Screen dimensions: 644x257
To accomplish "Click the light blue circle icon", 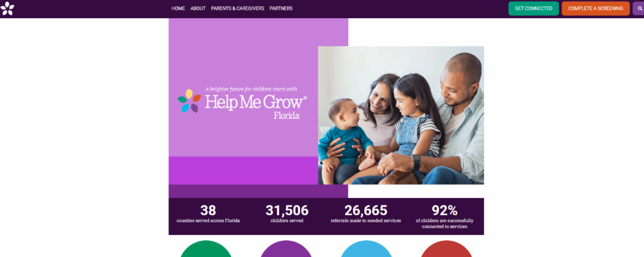I will click(x=367, y=249).
